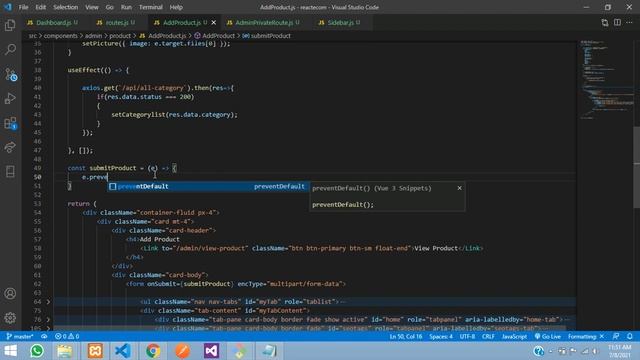Viewport: 640px width, 360px height.
Task: Click the taskbar clock showing 11:51 AM
Action: (x=620, y=351)
